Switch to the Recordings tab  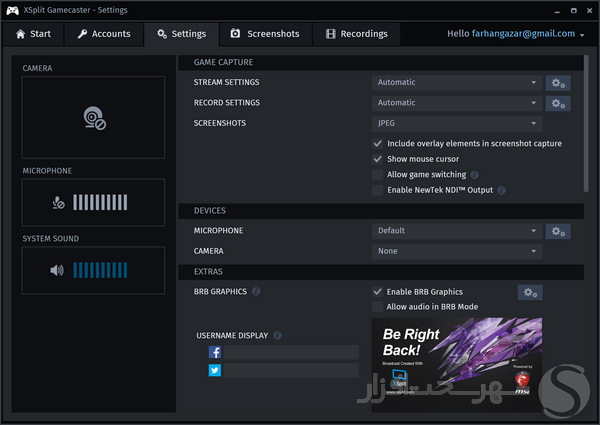(356, 34)
